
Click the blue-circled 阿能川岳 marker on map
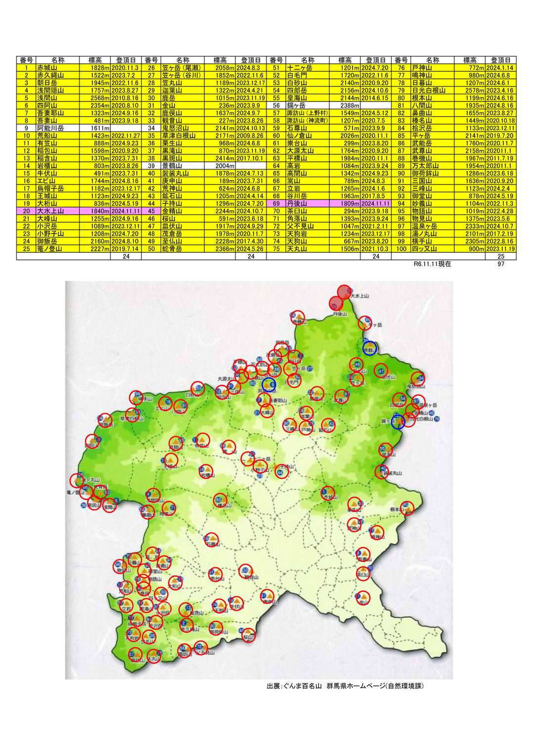[269, 384]
